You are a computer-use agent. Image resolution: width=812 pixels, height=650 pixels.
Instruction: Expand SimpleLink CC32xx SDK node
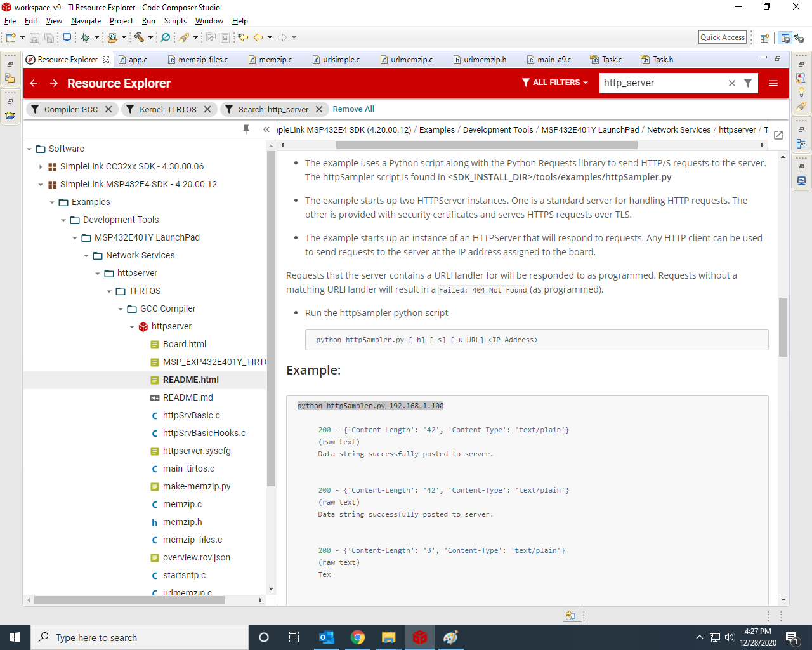click(x=41, y=167)
